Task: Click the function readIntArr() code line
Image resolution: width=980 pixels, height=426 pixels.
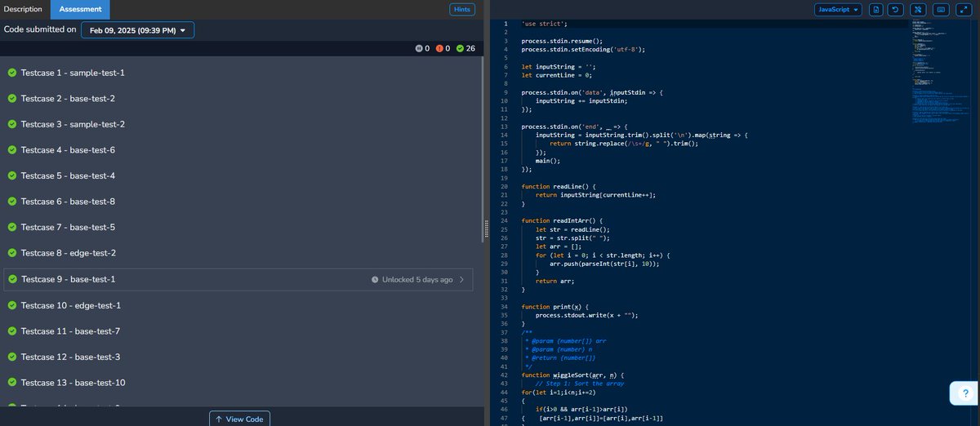Action: [562, 220]
